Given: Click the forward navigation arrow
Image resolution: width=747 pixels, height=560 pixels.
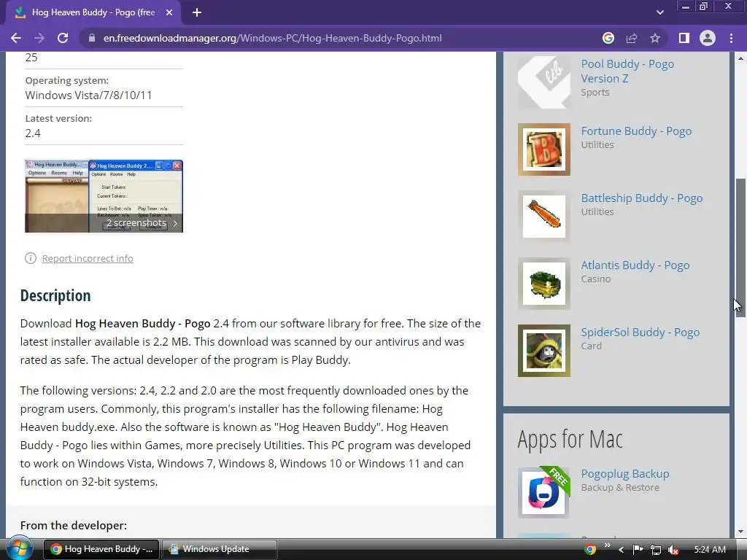Looking at the screenshot, I should (x=39, y=38).
